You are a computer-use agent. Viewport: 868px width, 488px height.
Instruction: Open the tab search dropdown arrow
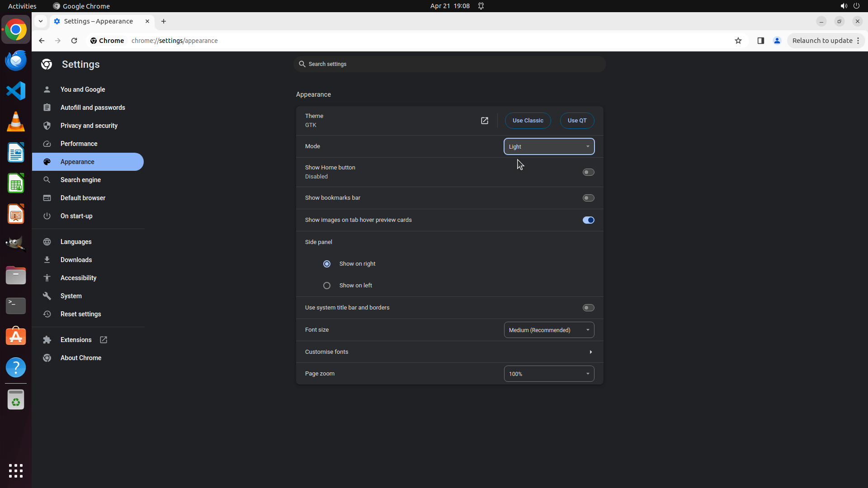coord(41,21)
